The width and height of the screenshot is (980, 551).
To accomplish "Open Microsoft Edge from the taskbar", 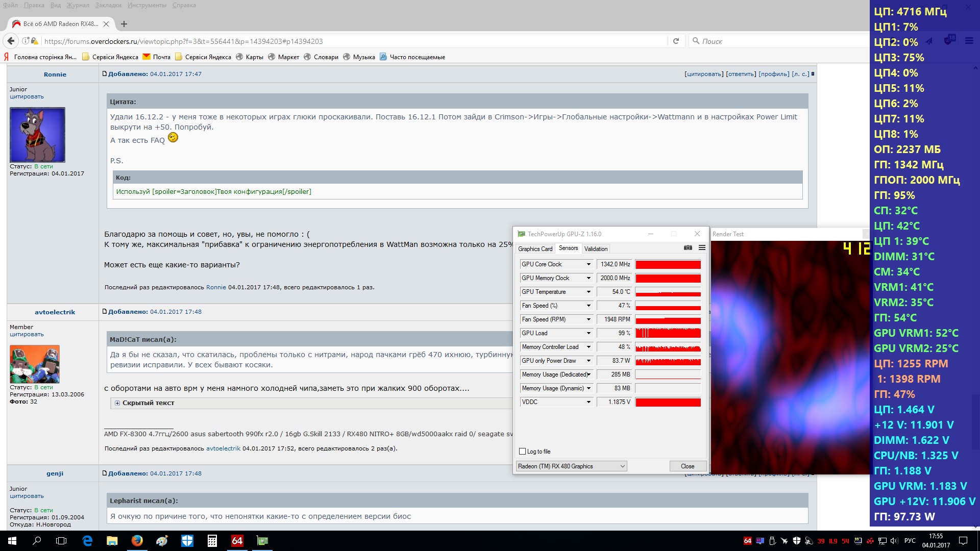I will (87, 541).
